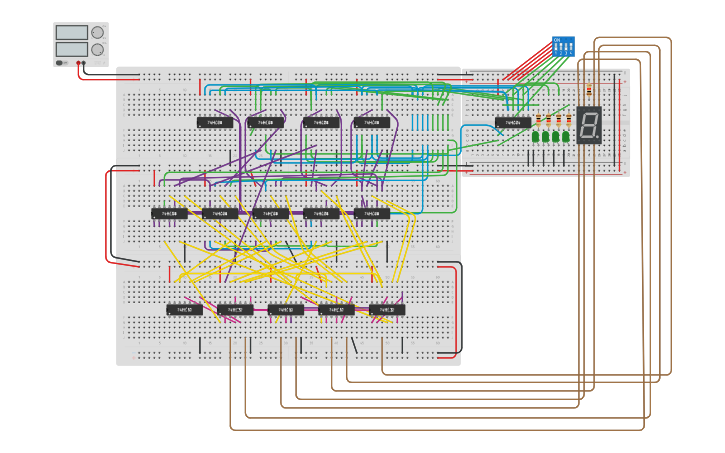Select the last chip in the bottom row

387,310
